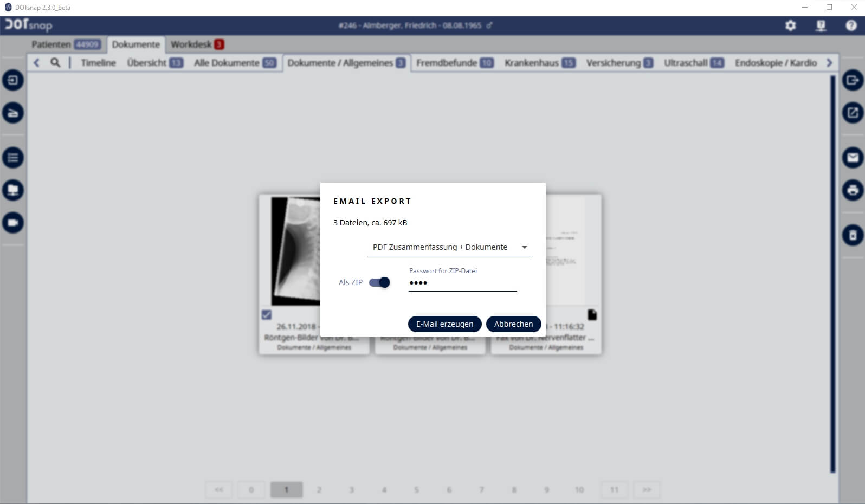Click the scanner icon in left sidebar
Screen dimensions: 865x504
[13, 113]
